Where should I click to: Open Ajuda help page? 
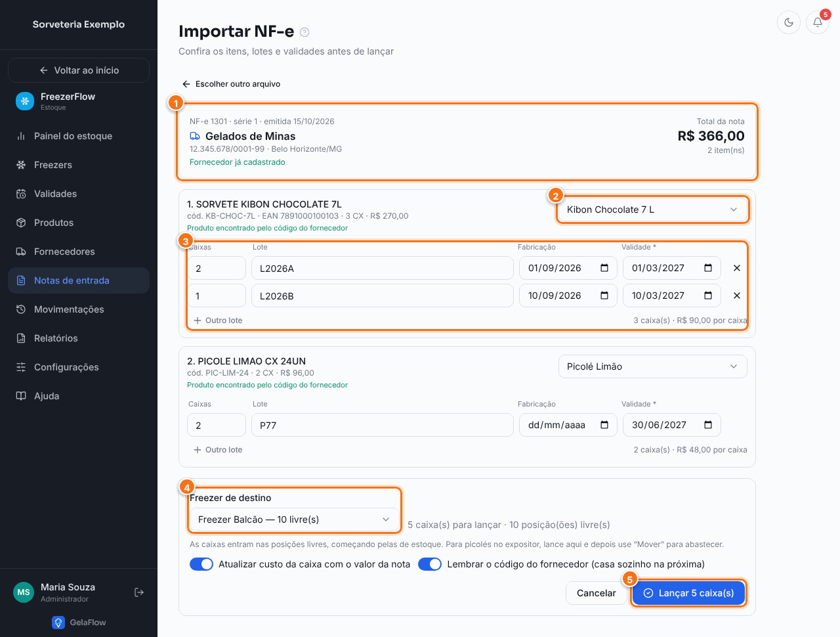(x=79, y=396)
